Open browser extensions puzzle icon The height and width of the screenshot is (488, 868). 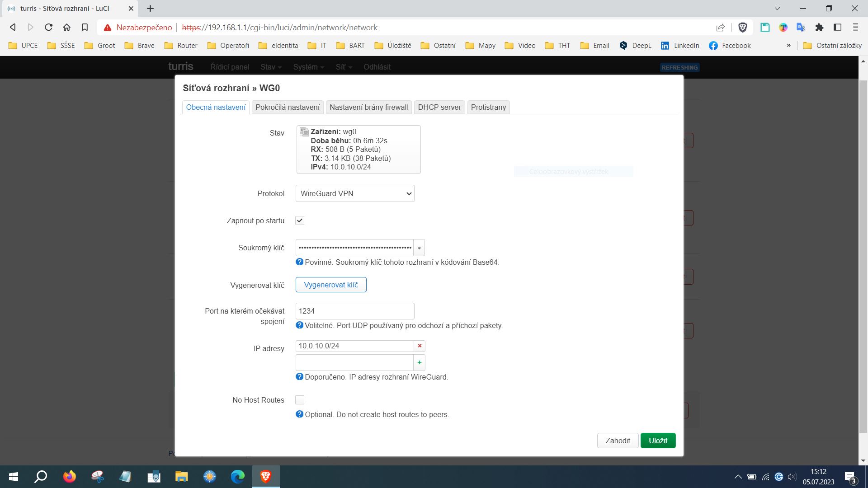click(819, 28)
